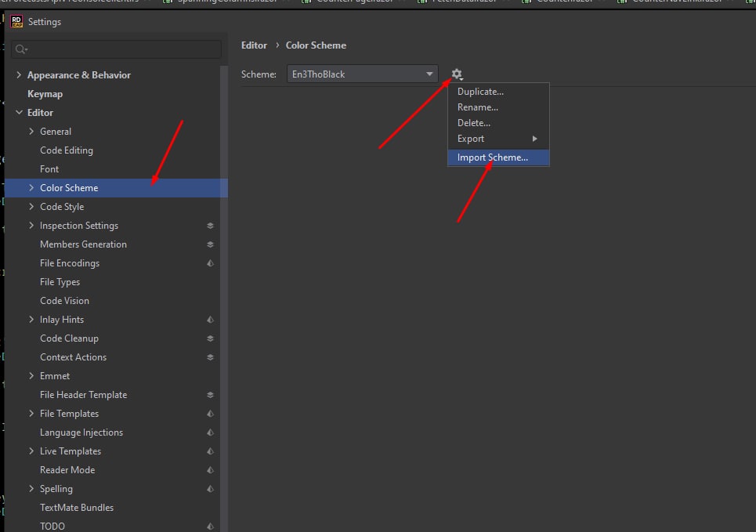This screenshot has width=756, height=532.
Task: Expand the General tree node
Action: tap(31, 132)
